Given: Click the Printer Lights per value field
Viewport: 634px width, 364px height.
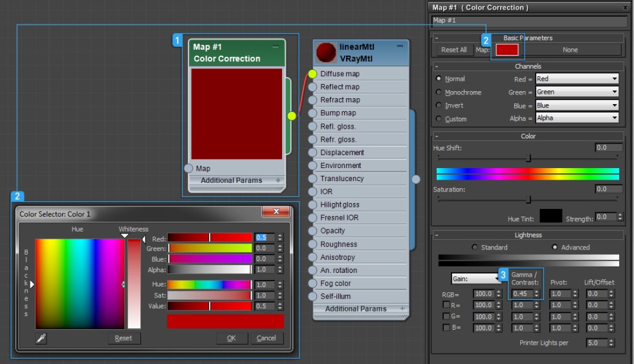Looking at the screenshot, I should tap(596, 343).
